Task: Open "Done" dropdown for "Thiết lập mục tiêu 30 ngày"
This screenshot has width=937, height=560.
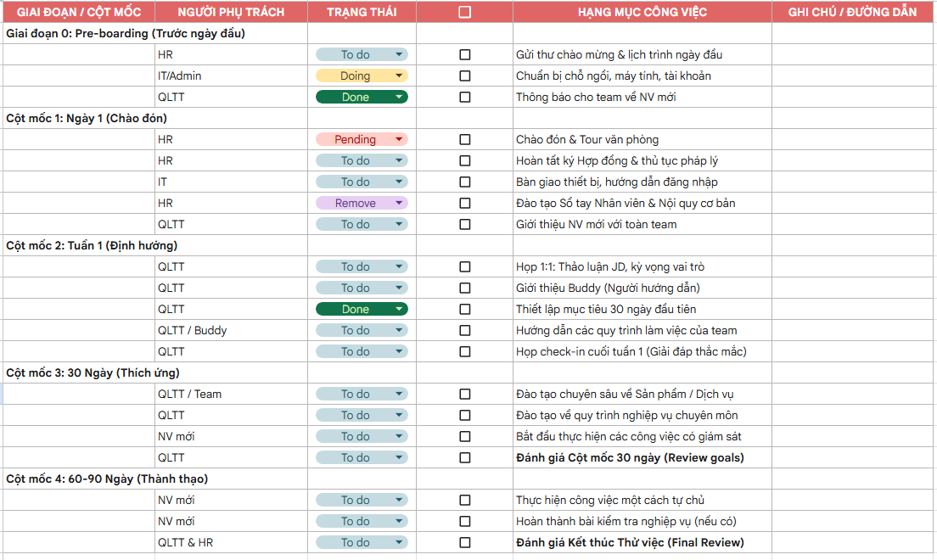Action: click(399, 309)
